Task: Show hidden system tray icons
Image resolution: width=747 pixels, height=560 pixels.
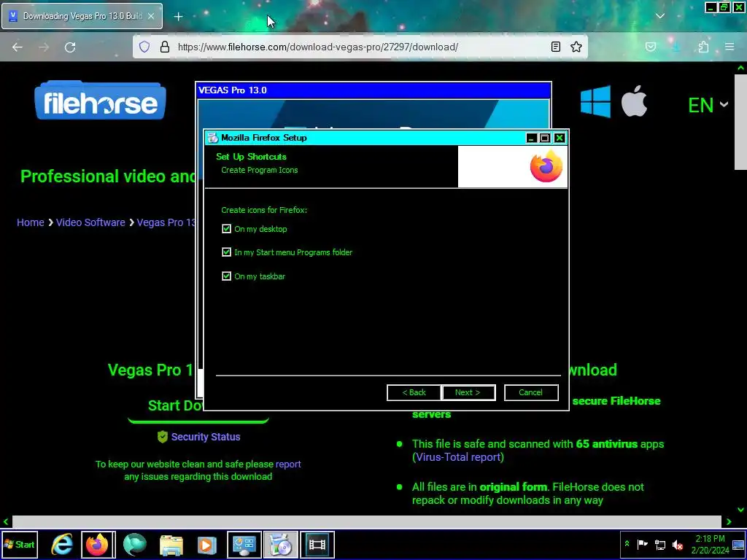Action: pyautogui.click(x=627, y=544)
